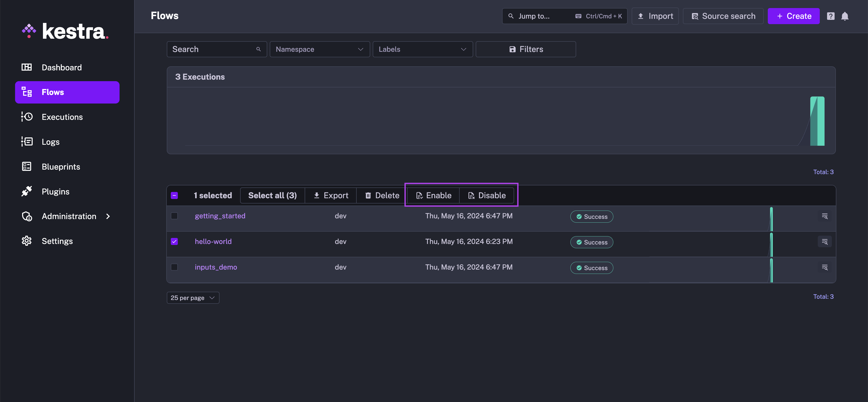The image size is (868, 402).
Task: Click inside the Search input field
Action: tap(212, 49)
